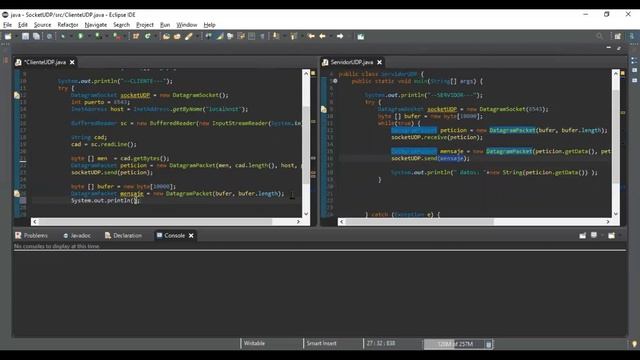The height and width of the screenshot is (360, 640).
Task: Click the Open Task icon
Action: point(177,36)
